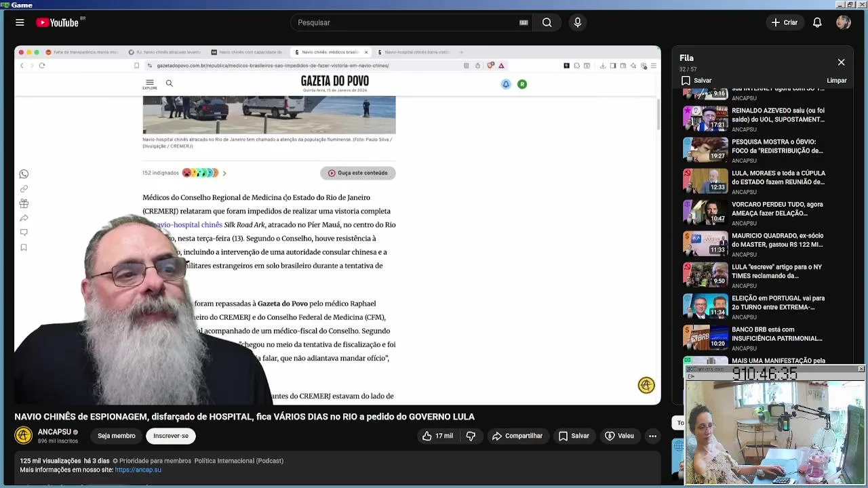Click the reload icon in video's browser
Image resolution: width=868 pixels, height=488 pixels.
[42, 66]
